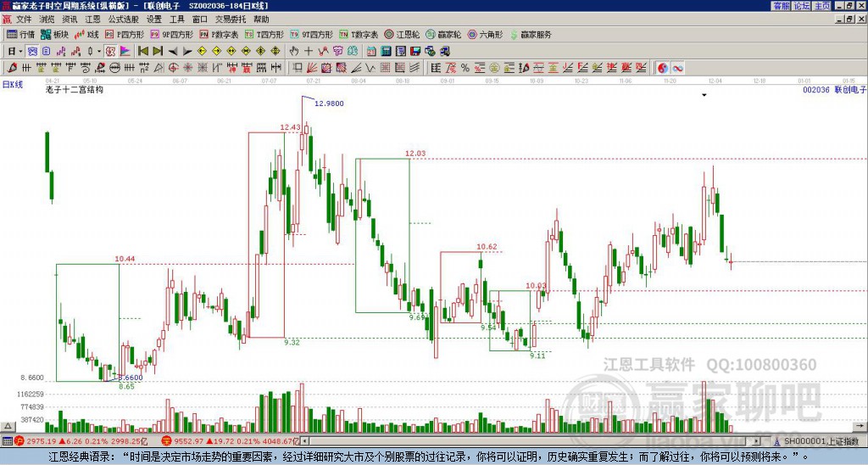Click the 主页 homepage button
Viewport: 868px width, 465px height.
821,6
